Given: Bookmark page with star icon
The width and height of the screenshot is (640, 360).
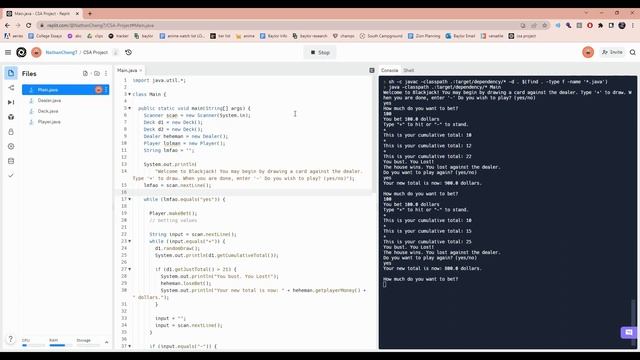Looking at the screenshot, I should (x=544, y=25).
